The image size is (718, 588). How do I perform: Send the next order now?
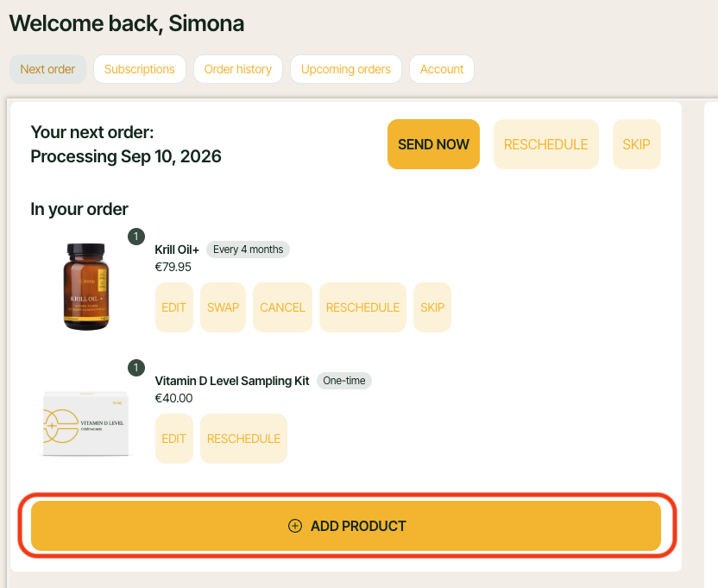tap(433, 144)
